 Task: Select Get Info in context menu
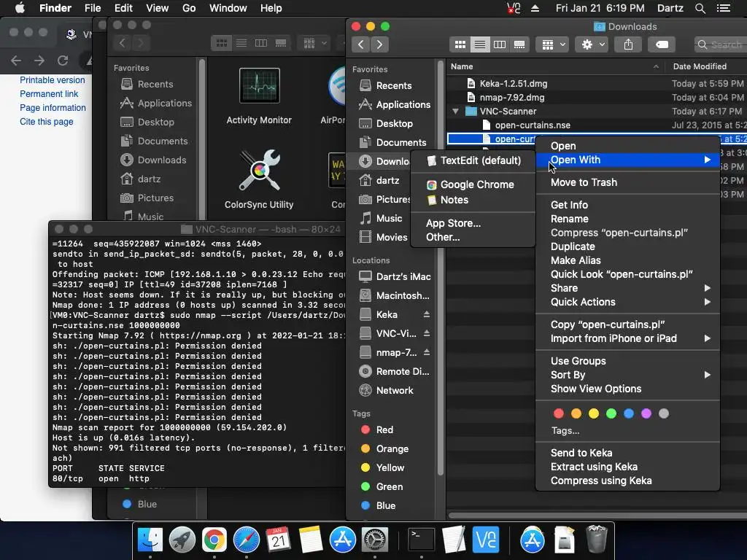627,205
